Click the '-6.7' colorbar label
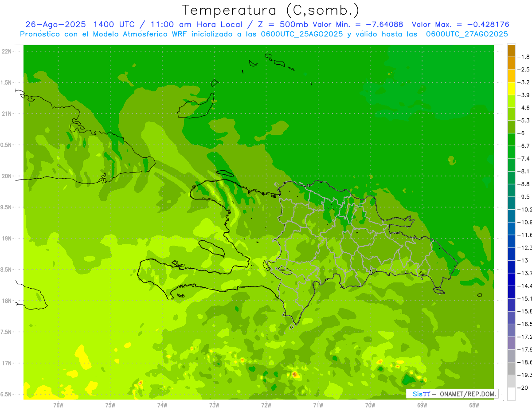 tap(524, 146)
